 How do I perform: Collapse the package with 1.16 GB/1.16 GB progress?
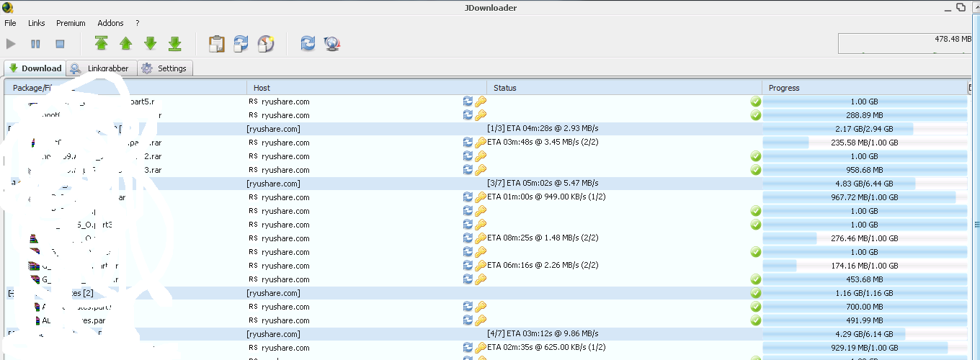coord(10,293)
